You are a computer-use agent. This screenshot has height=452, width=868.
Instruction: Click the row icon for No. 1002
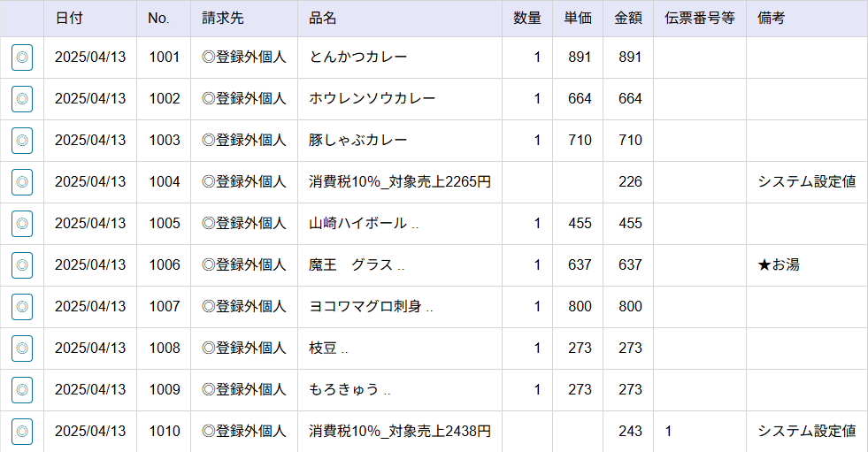tap(22, 99)
